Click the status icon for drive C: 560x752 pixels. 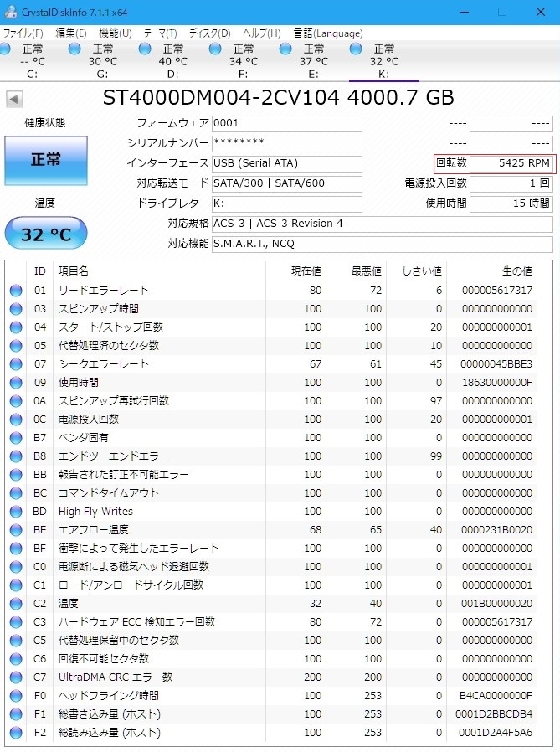5,49
